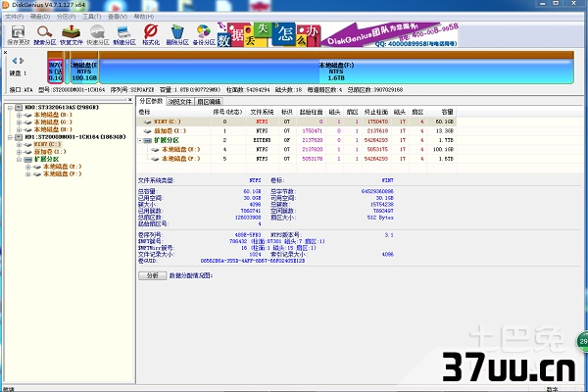The height and width of the screenshot is (392, 588).
Task: Go to previous disk with left arrow
Action: [15, 61]
